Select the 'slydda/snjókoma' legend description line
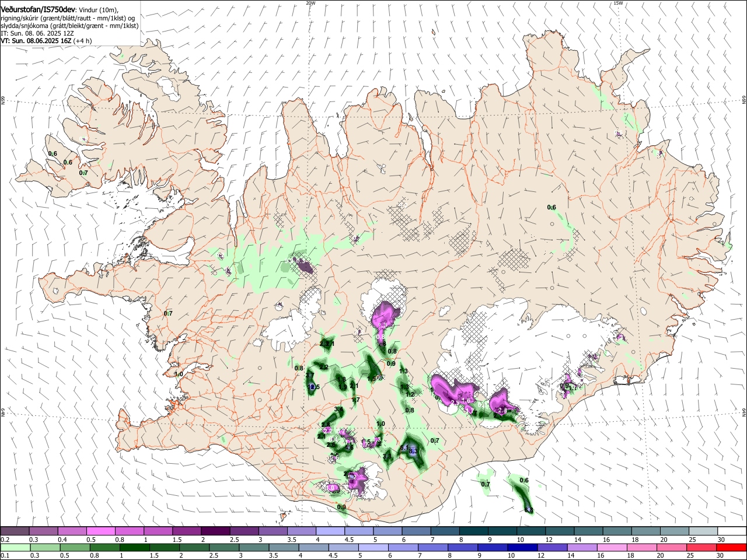The width and height of the screenshot is (747, 560). point(69,26)
